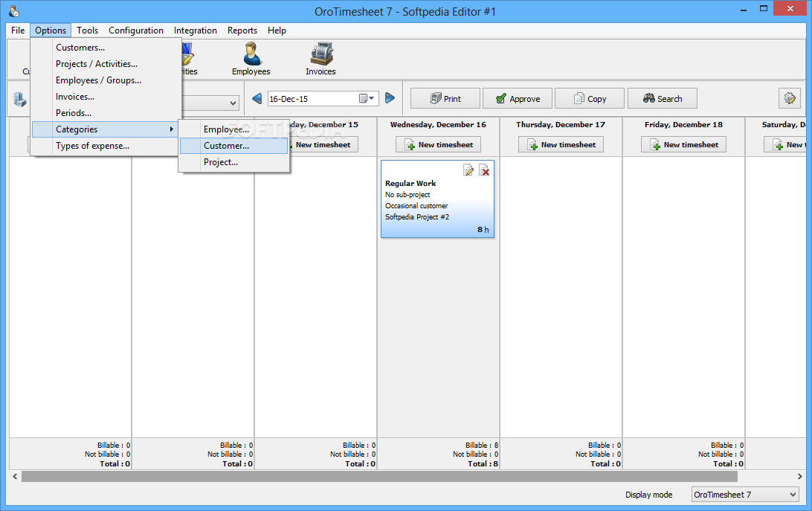Screen dimensions: 812x511
Task: Click the Search button
Action: click(x=663, y=98)
